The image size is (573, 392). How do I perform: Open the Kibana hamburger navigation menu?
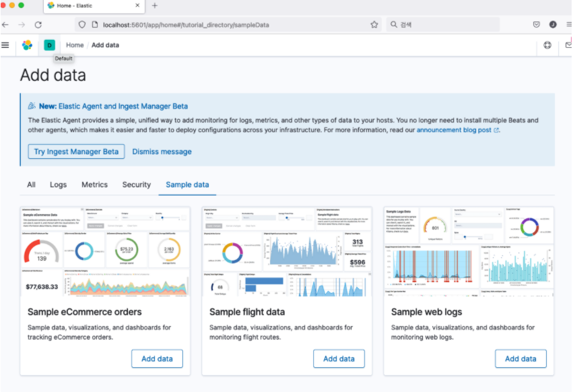click(x=5, y=45)
